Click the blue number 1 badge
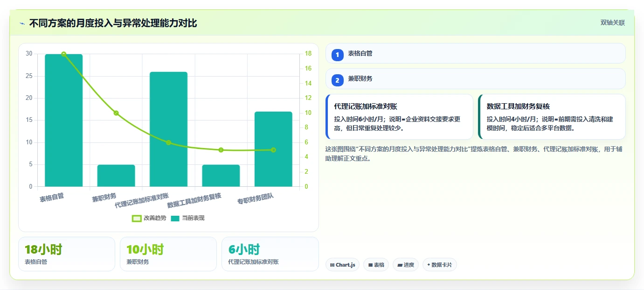644x290 pixels. click(x=338, y=55)
